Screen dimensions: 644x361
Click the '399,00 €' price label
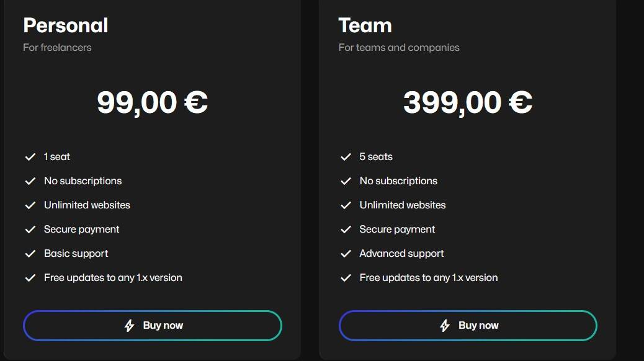[x=467, y=102]
